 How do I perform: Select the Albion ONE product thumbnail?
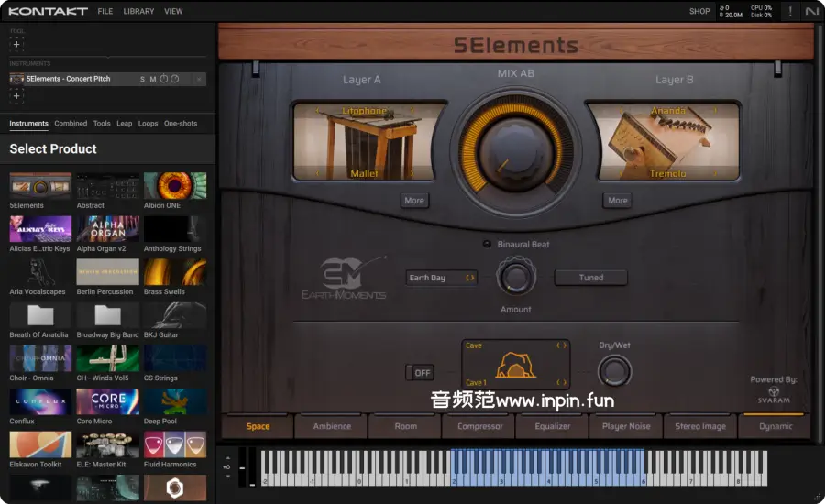point(174,186)
